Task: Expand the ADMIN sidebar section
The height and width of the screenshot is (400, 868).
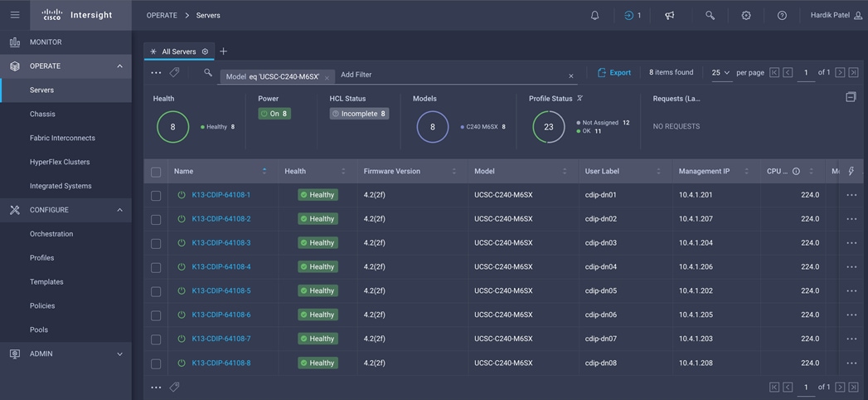Action: 119,354
